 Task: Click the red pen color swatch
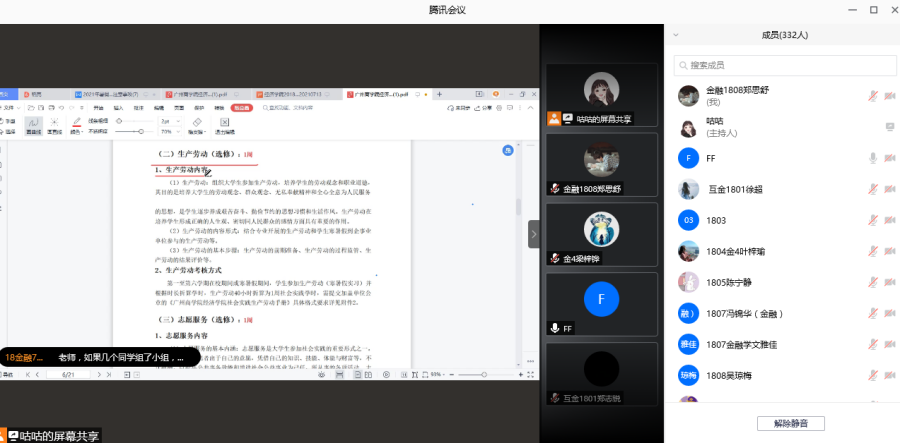click(77, 122)
